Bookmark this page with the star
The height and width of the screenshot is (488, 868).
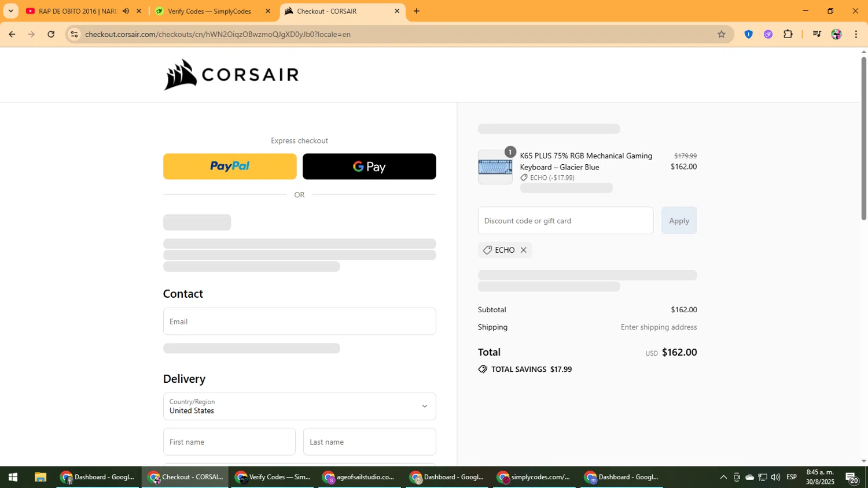coord(721,34)
